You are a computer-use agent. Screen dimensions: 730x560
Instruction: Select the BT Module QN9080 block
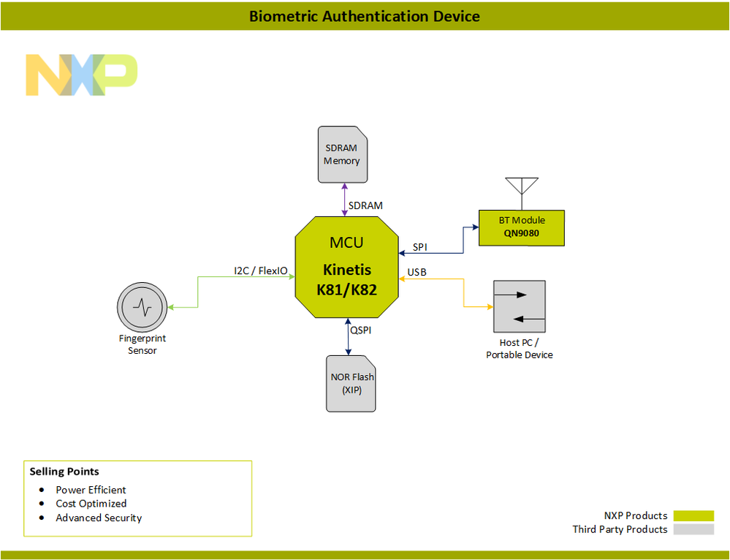pos(522,228)
